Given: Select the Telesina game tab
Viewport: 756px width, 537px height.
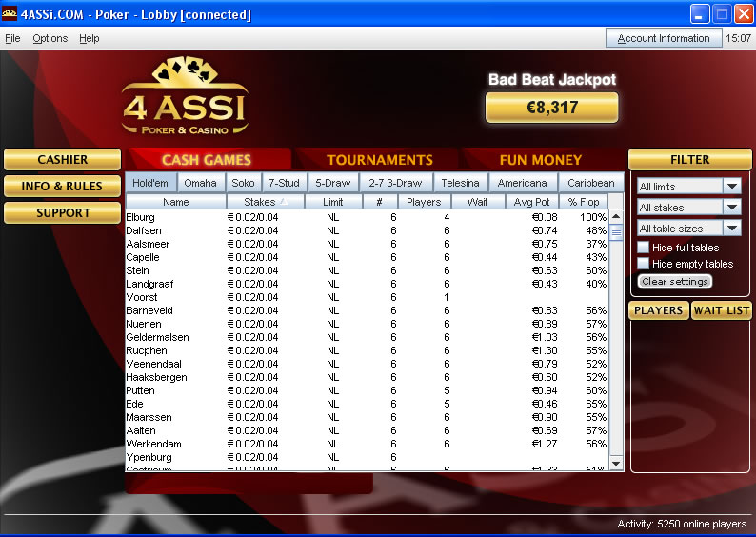Looking at the screenshot, I should click(x=461, y=183).
